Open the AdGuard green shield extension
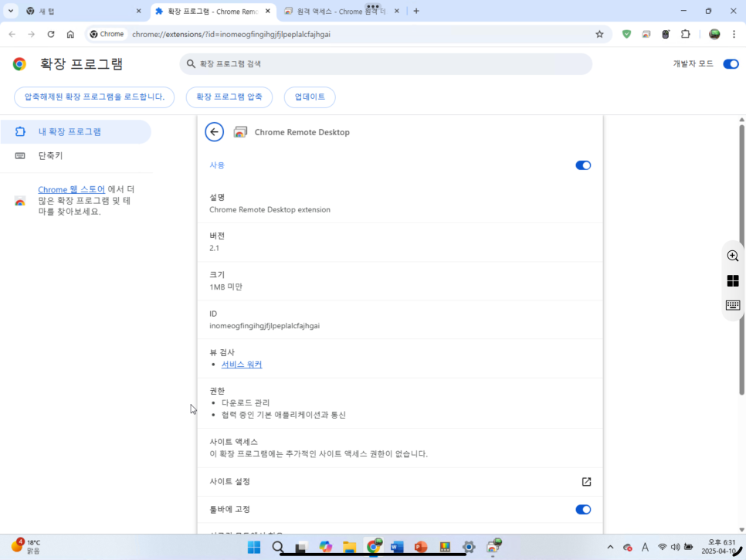 coord(626,34)
